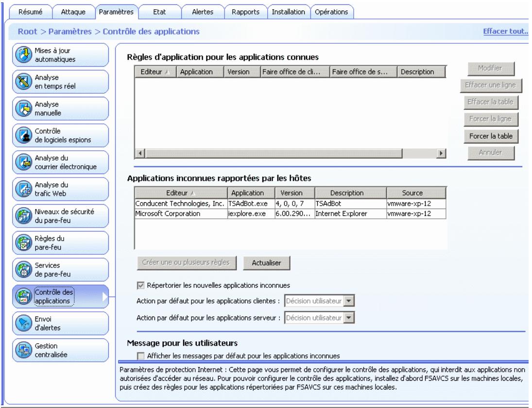Switch to the Attaque tab
The image size is (532, 408).
(x=73, y=12)
